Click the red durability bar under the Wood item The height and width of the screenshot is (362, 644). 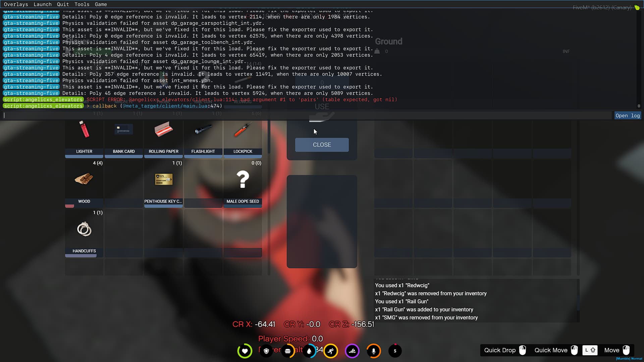[69, 206]
